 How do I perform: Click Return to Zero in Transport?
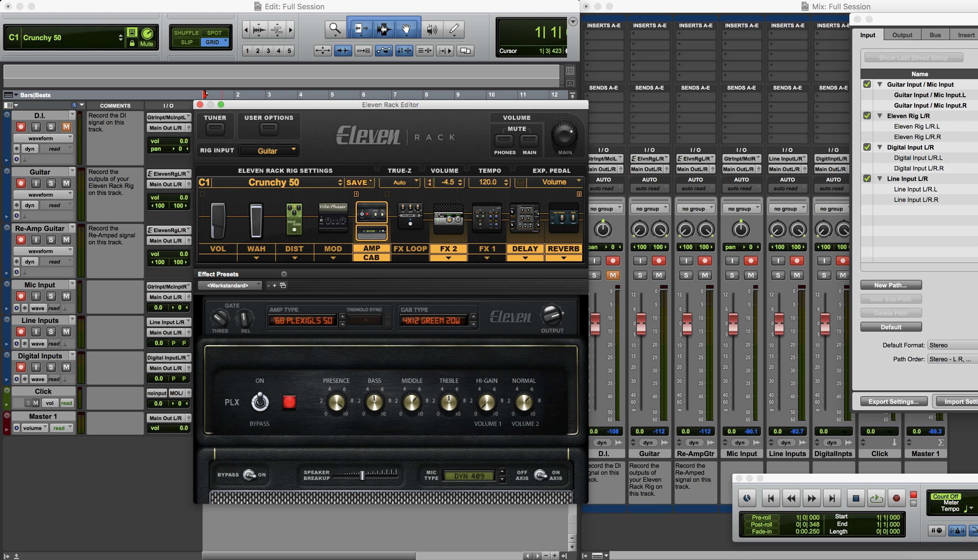point(771,498)
